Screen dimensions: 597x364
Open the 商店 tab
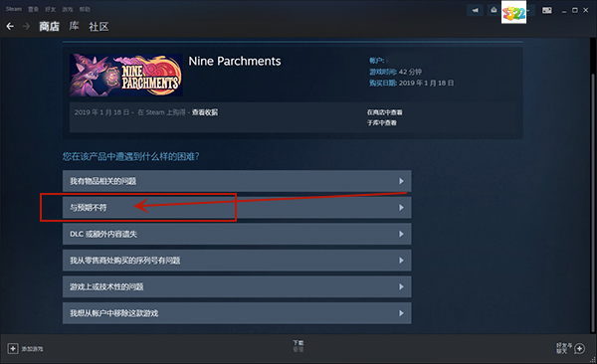point(49,26)
